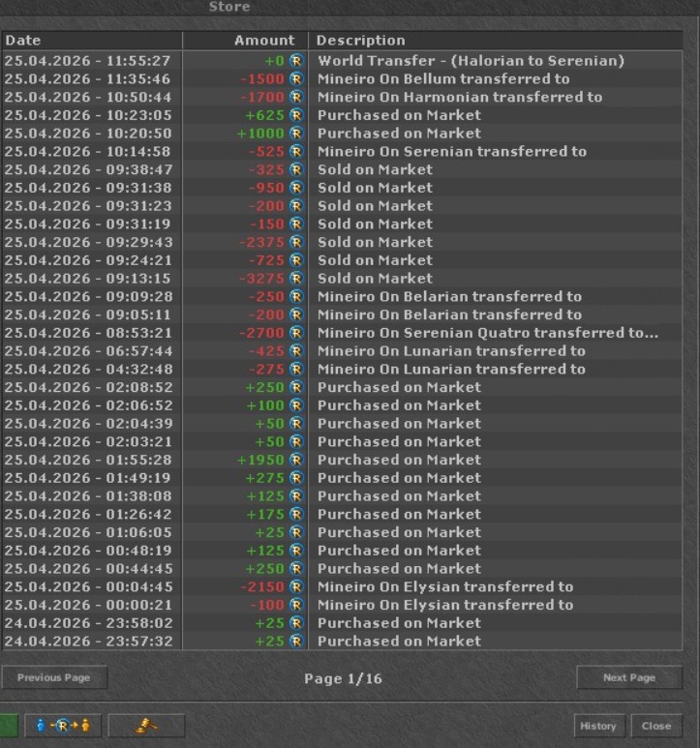The width and height of the screenshot is (700, 748).
Task: Click the coin icon next to -2700
Action: tap(296, 333)
